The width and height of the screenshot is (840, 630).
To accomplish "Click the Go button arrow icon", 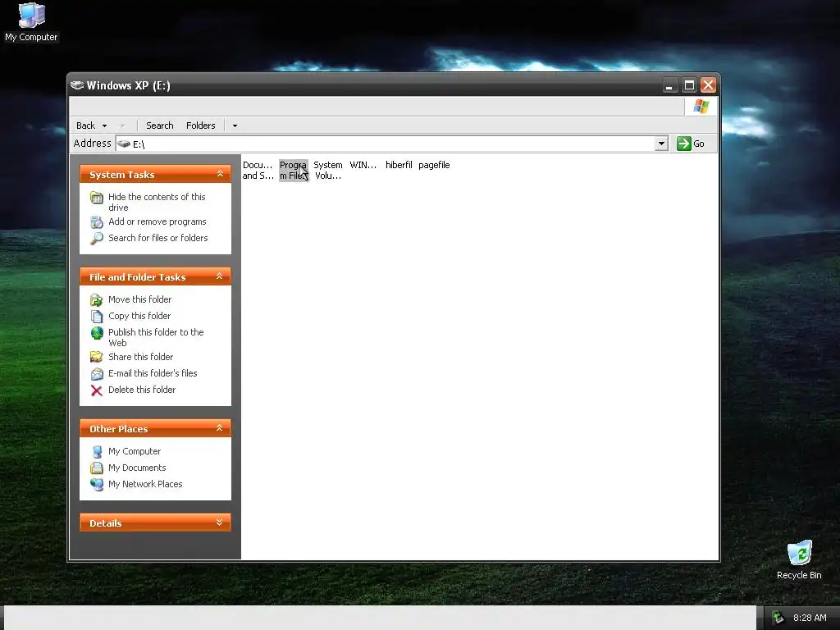I will click(683, 144).
